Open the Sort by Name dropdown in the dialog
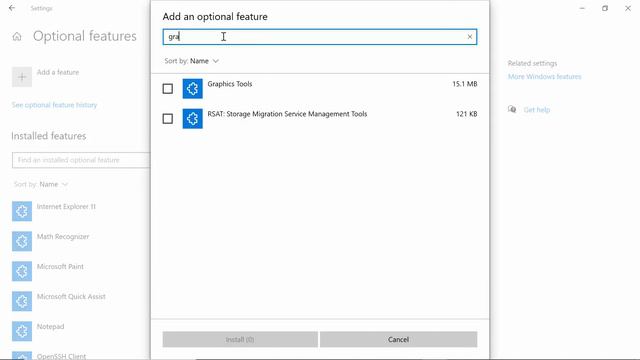 (x=191, y=61)
